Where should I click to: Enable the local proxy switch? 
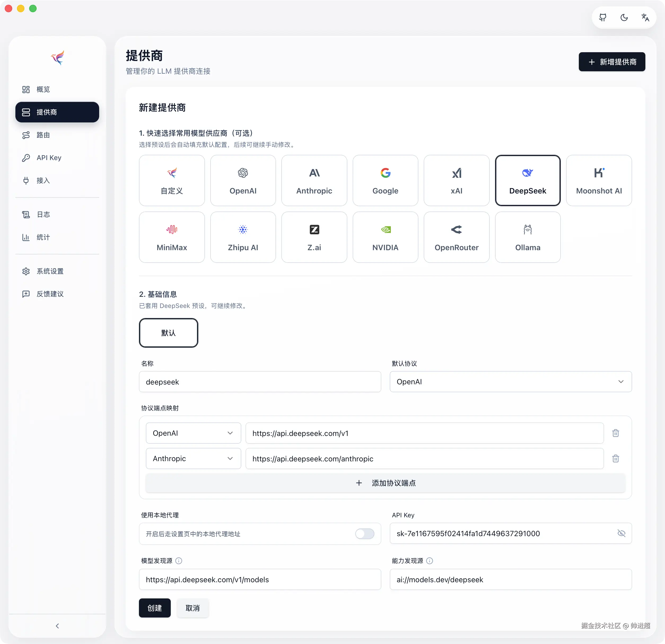coord(365,533)
